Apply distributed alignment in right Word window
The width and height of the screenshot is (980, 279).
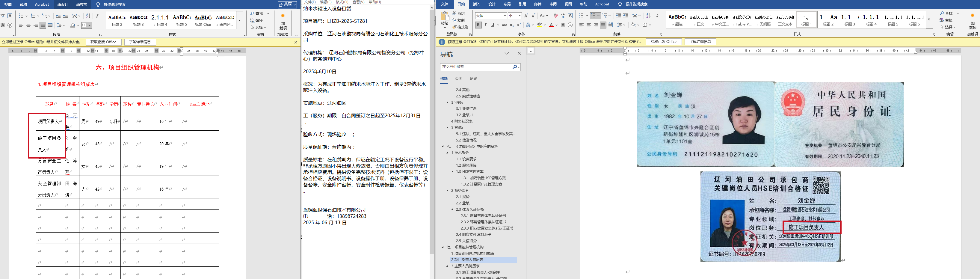click(610, 25)
